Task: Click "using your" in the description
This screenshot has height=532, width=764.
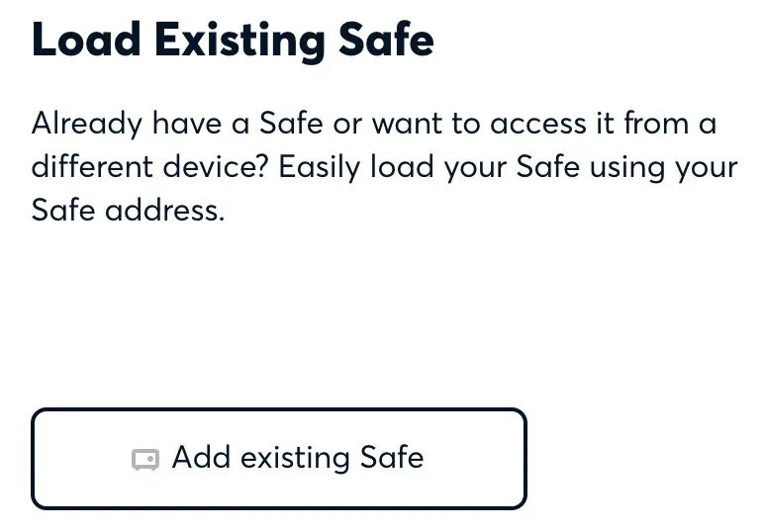Action: click(663, 167)
